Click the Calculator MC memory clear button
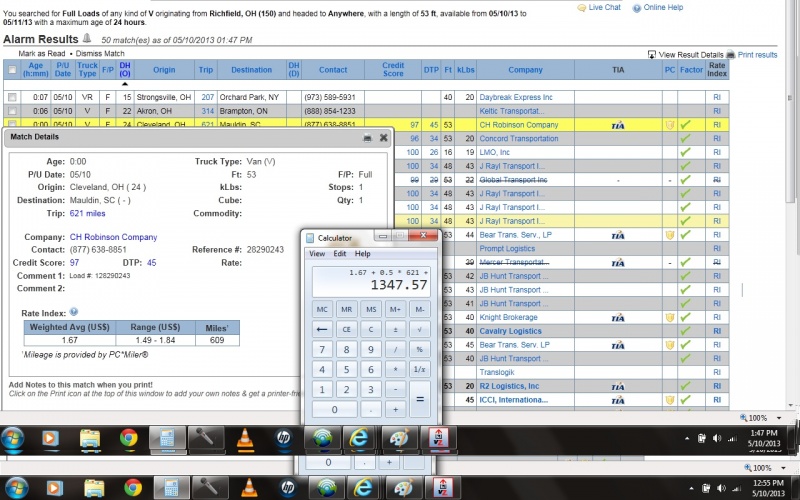Screen dimensions: 800x500 point(322,309)
